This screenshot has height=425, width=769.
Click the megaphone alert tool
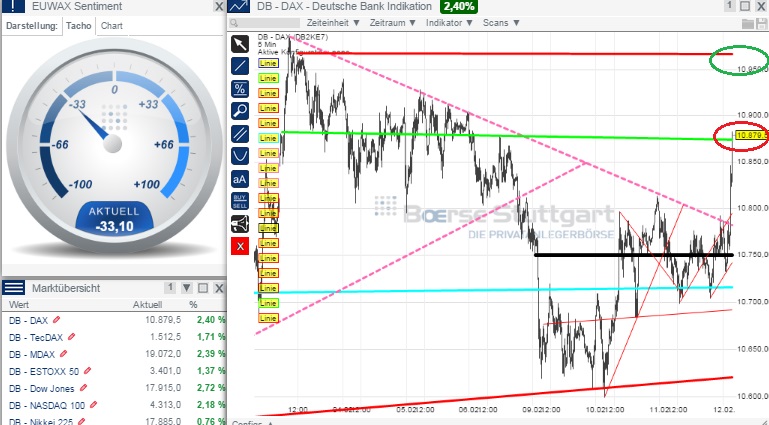click(240, 224)
